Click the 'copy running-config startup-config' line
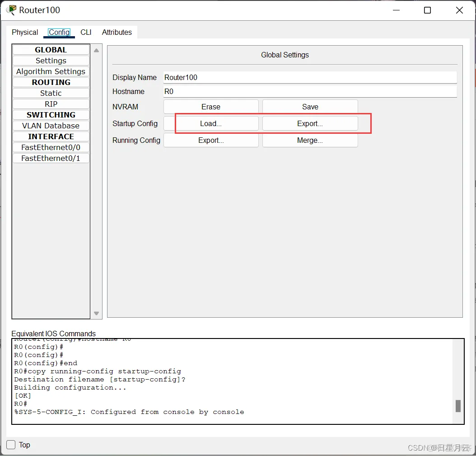The height and width of the screenshot is (456, 476). pos(98,371)
